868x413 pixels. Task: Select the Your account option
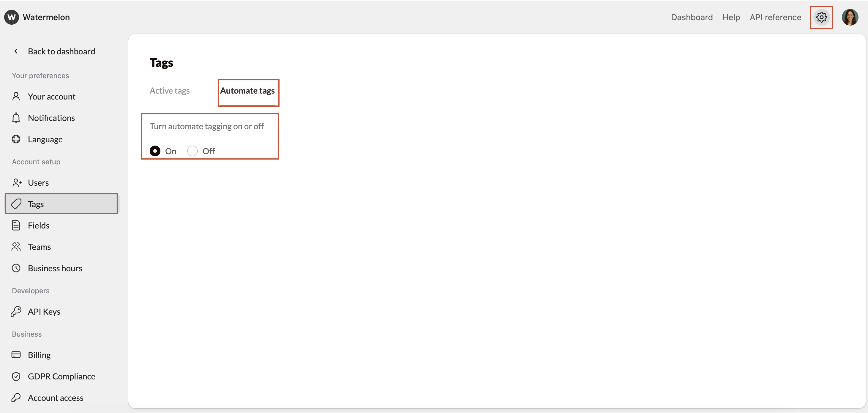52,97
